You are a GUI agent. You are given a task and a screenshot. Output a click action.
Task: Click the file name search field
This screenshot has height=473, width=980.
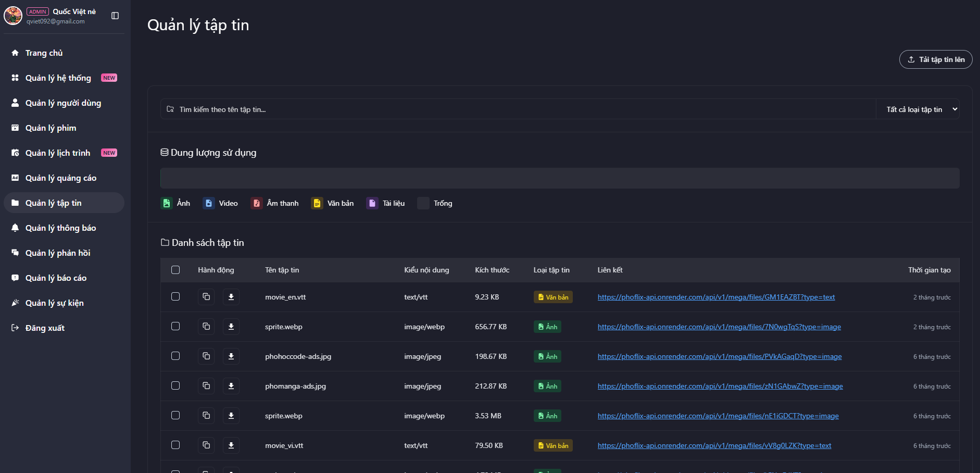click(518, 109)
